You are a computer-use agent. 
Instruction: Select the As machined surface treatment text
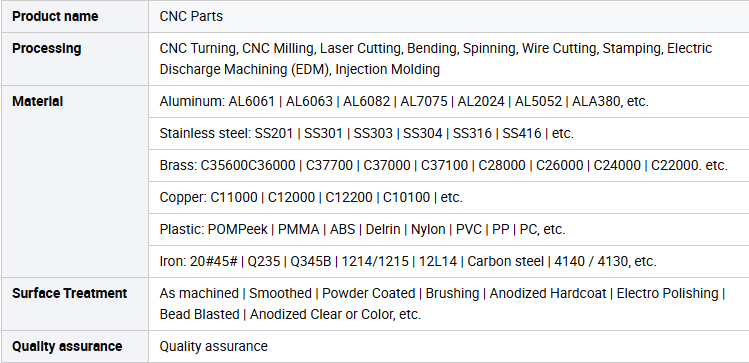click(x=199, y=293)
